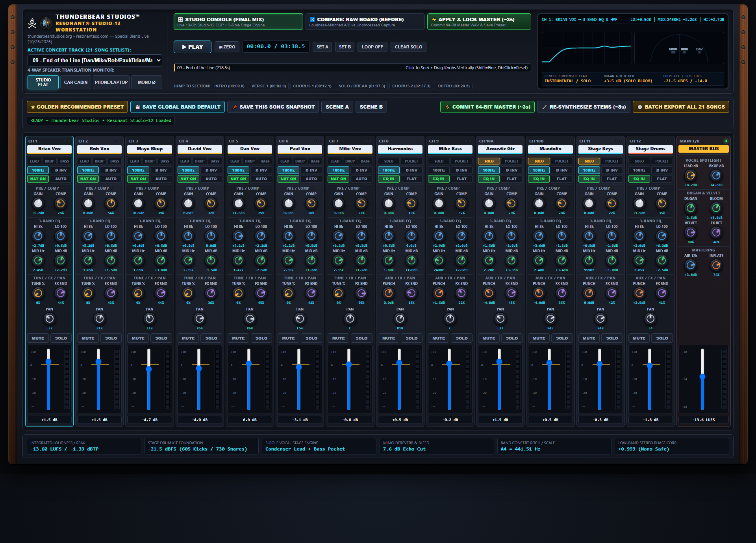Mute the Brian Vox channel
Image resolution: width=756 pixels, height=543 pixels.
pos(38,338)
